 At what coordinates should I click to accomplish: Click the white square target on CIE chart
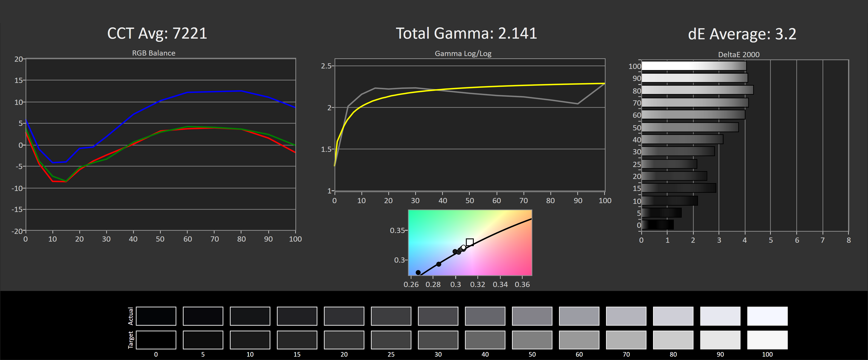pyautogui.click(x=470, y=242)
